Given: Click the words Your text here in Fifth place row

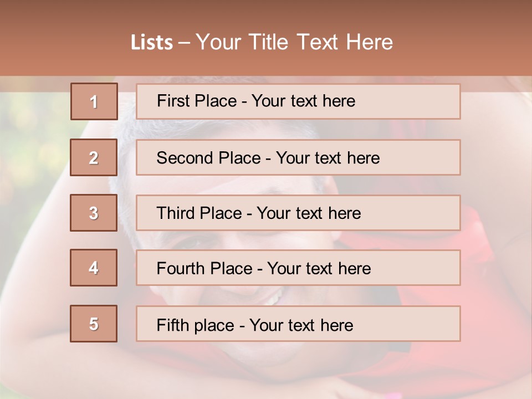Looking at the screenshot, I should point(301,325).
